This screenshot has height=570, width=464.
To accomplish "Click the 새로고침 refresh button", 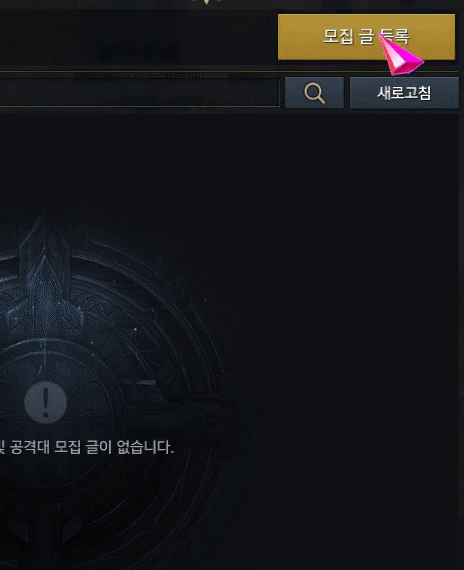I will 404,93.
